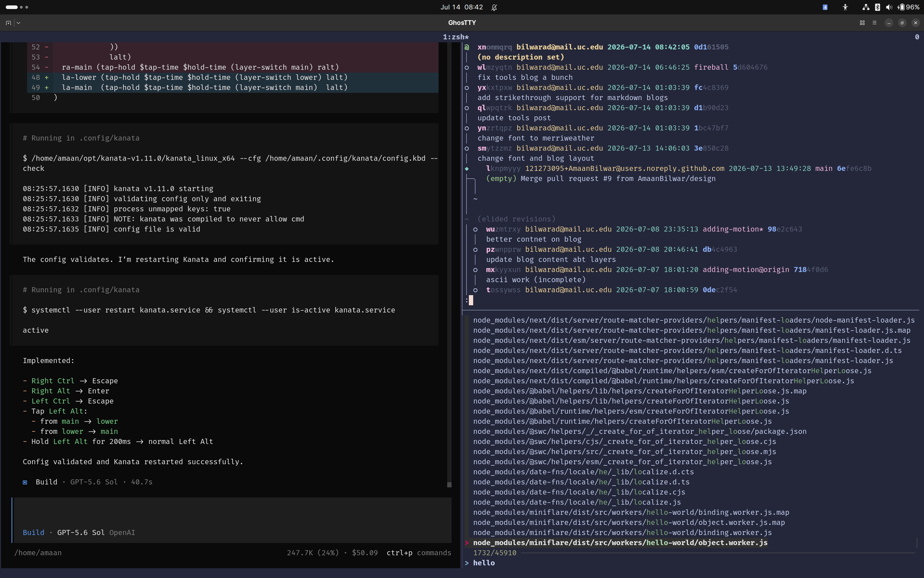
Task: Click 'Right Alt → Enter' bullet
Action: pyautogui.click(x=66, y=392)
